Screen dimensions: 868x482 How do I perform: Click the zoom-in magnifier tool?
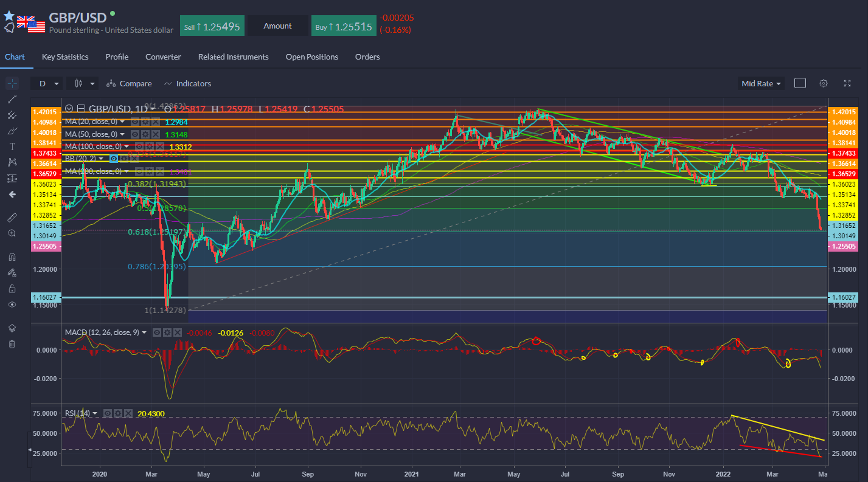[12, 233]
